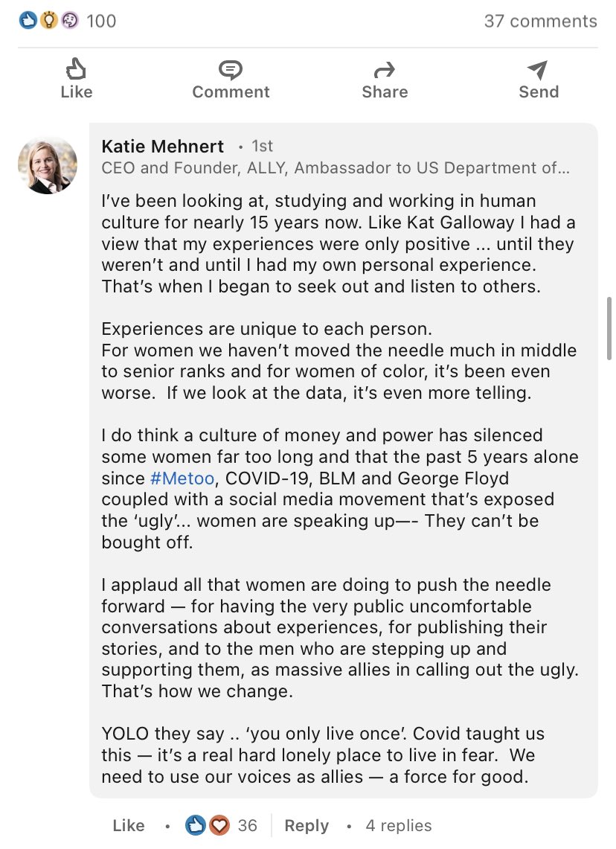Screen dimensions: 616x849
Task: Click the lightbulb insightful reaction icon
Action: [48, 21]
